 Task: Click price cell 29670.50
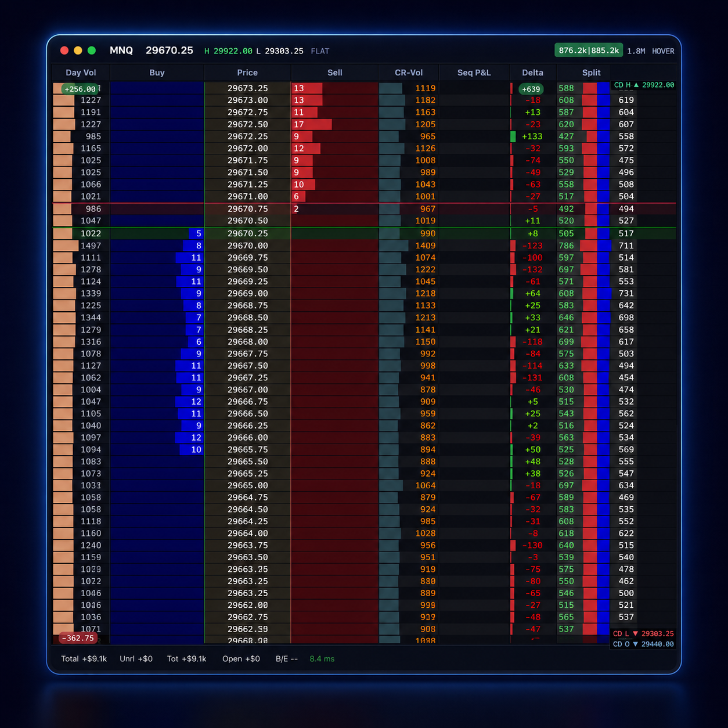coord(248,221)
